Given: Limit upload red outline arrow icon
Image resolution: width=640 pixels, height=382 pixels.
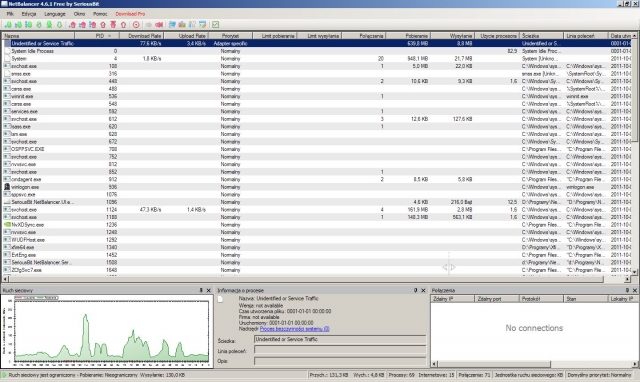Looking at the screenshot, I should click(123, 25).
